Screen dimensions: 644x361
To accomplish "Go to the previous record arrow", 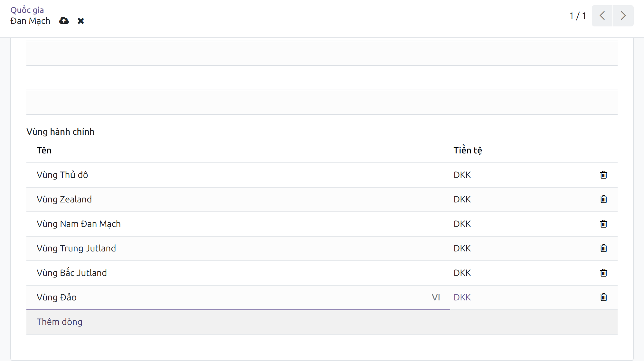I will point(602,15).
